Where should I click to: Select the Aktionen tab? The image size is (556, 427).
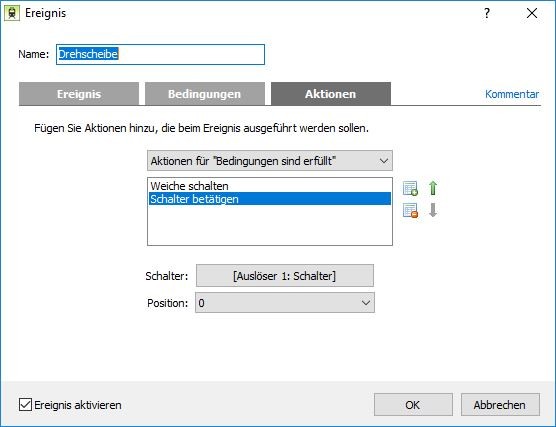[331, 94]
